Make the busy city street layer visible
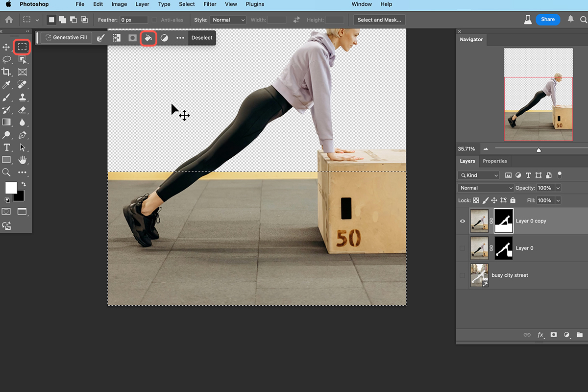588x392 pixels. pyautogui.click(x=462, y=275)
